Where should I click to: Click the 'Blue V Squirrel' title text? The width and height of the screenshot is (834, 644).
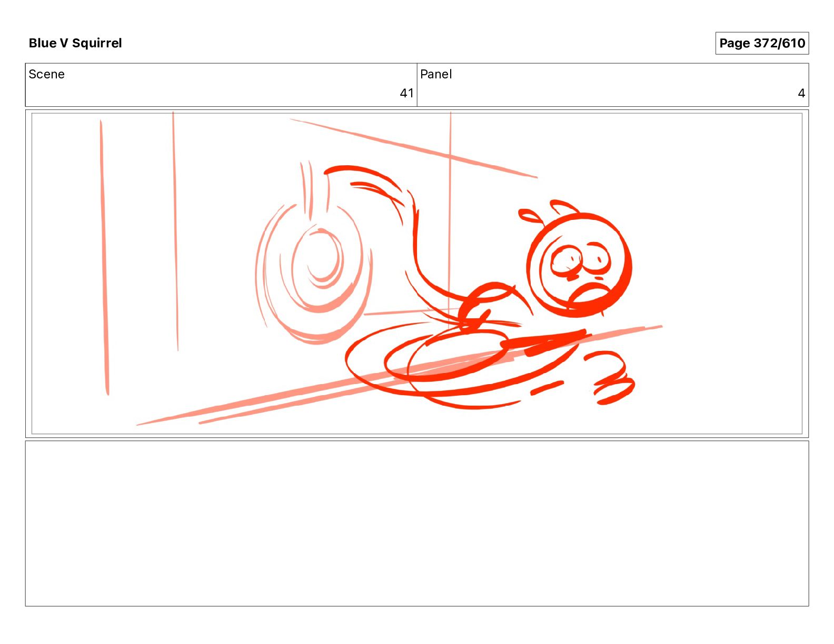(x=75, y=43)
